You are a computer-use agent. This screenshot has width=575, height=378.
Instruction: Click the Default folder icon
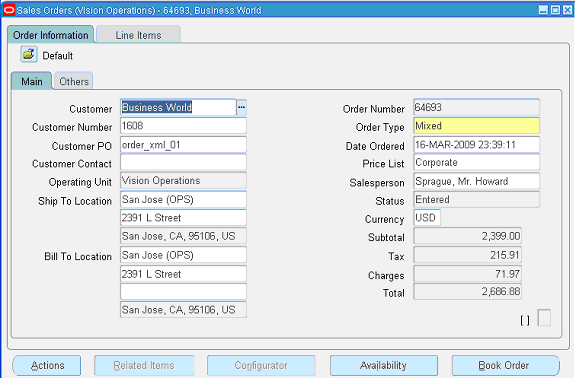(29, 55)
